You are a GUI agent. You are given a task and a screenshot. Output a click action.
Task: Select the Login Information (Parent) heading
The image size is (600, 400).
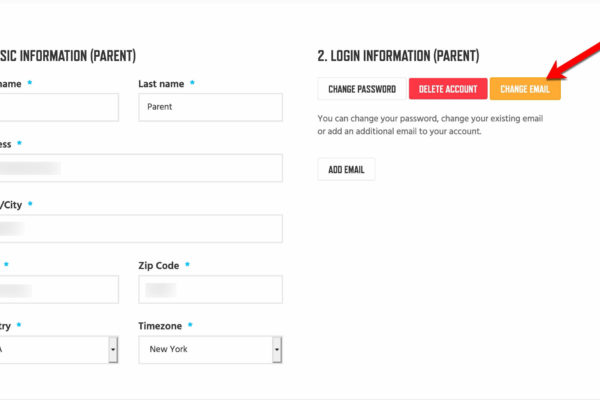point(398,56)
